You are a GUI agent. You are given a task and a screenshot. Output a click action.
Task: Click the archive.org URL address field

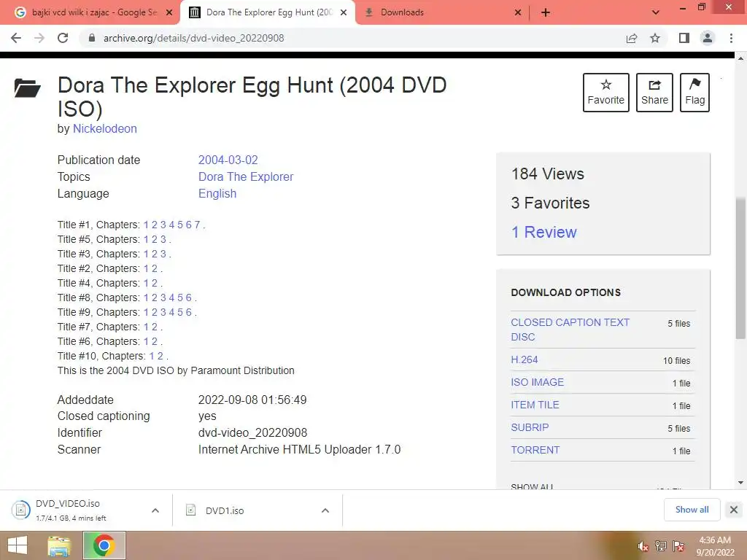coord(194,38)
